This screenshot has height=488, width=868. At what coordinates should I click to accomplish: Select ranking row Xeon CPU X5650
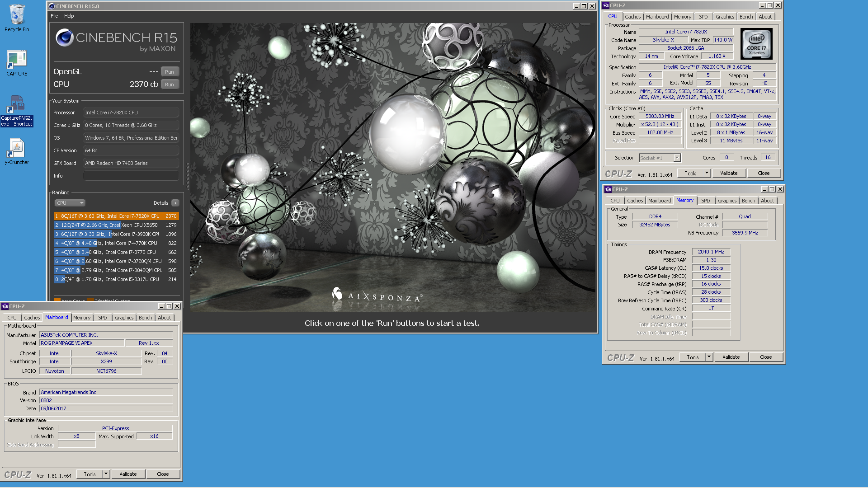click(116, 225)
